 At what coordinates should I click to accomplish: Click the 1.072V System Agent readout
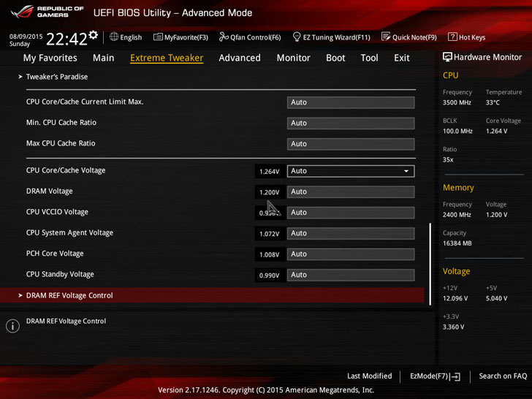tap(270, 234)
